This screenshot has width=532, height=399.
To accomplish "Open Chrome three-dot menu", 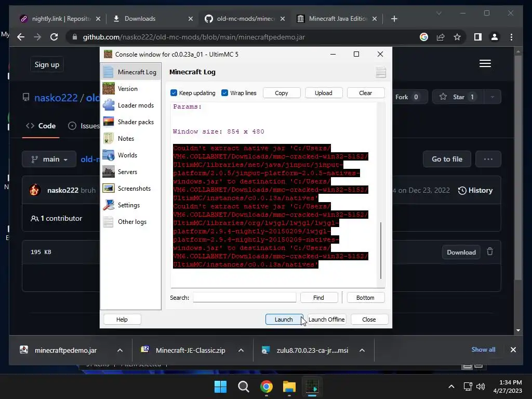I will [x=511, y=37].
